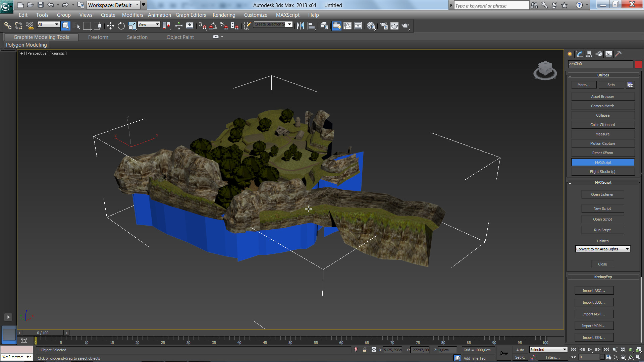This screenshot has height=362, width=644.
Task: Click the Mirror tool icon
Action: [x=300, y=26]
